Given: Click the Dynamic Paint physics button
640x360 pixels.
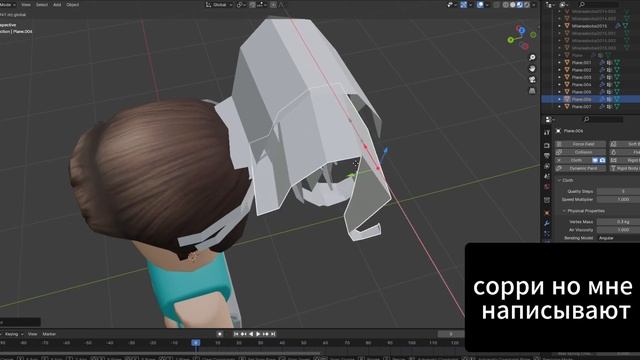Looking at the screenshot, I should pyautogui.click(x=581, y=168).
